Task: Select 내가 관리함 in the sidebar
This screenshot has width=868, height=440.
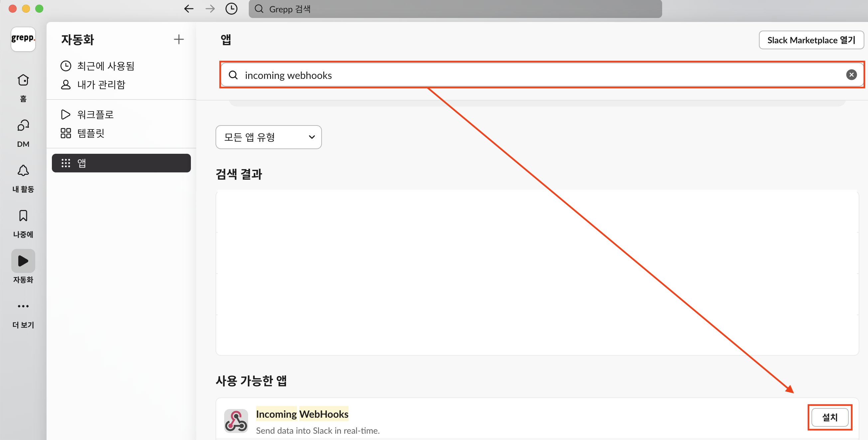Action: [x=101, y=84]
